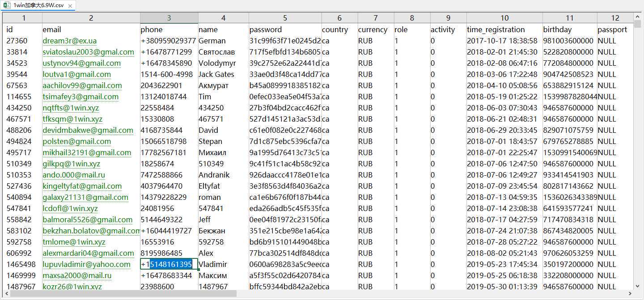Open email link dream3r@ex.ua
This screenshot has height=300, width=644.
point(69,41)
